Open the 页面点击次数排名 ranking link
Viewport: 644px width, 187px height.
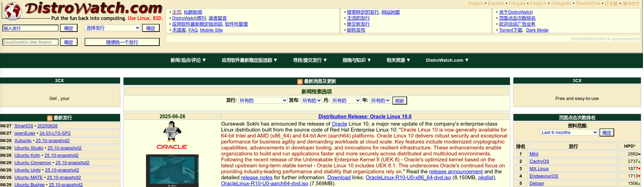[517, 18]
